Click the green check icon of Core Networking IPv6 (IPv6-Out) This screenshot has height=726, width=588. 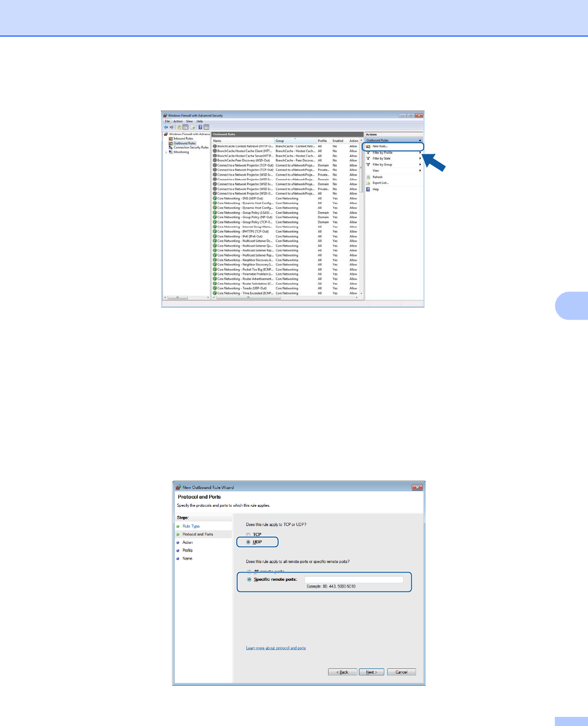[x=215, y=236]
